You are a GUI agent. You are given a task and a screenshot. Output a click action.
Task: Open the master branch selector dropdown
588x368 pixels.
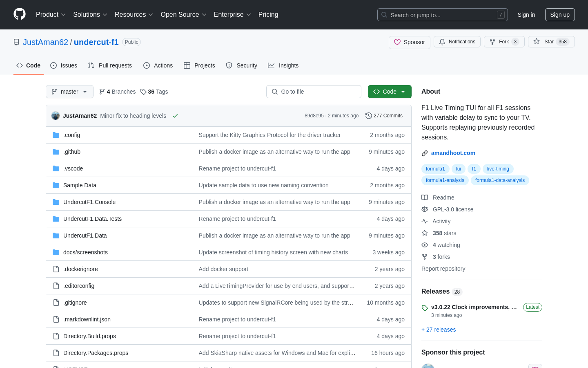pyautogui.click(x=69, y=92)
